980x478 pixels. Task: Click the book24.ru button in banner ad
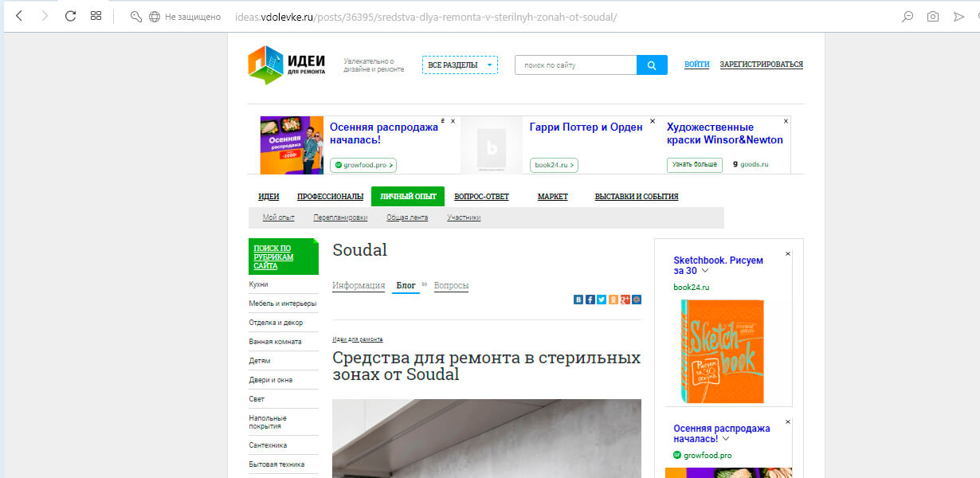click(554, 165)
